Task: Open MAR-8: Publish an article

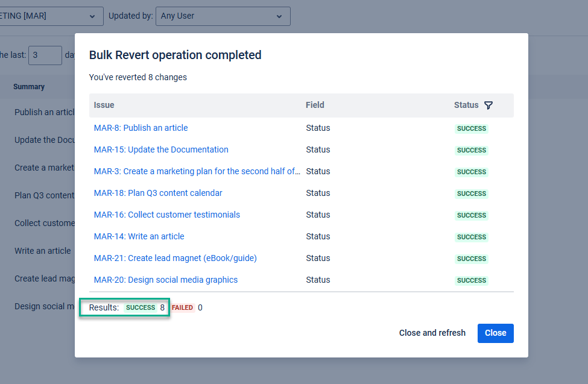Action: 141,128
